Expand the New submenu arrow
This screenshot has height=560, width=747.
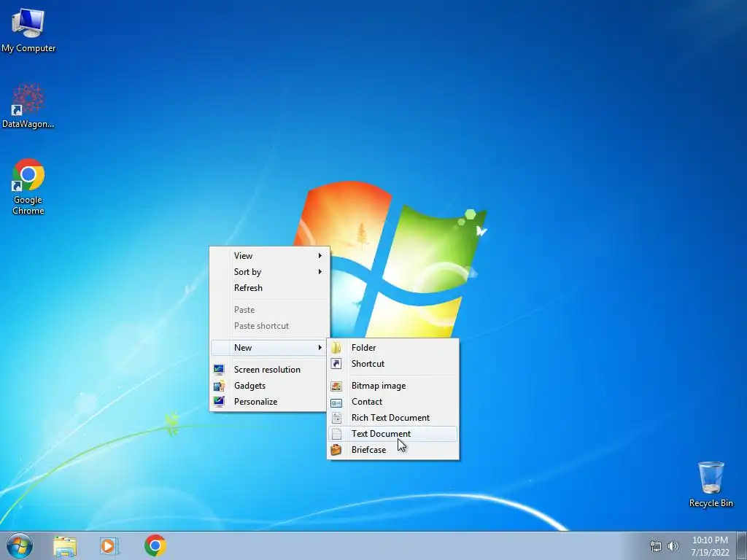click(320, 348)
